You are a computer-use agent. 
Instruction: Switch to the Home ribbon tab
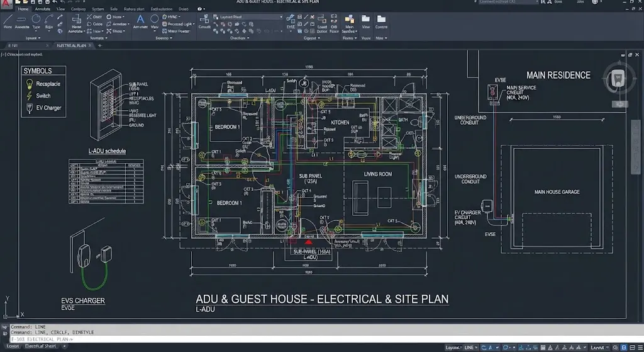click(x=23, y=9)
